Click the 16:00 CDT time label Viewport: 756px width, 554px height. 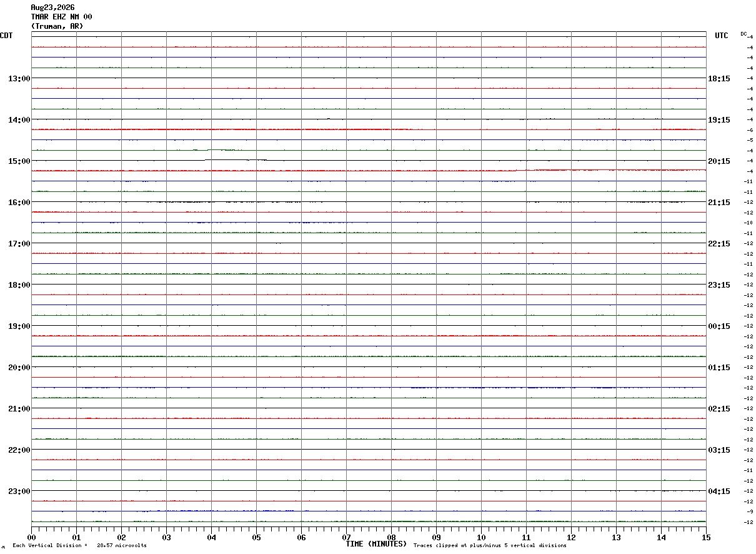pyautogui.click(x=19, y=202)
